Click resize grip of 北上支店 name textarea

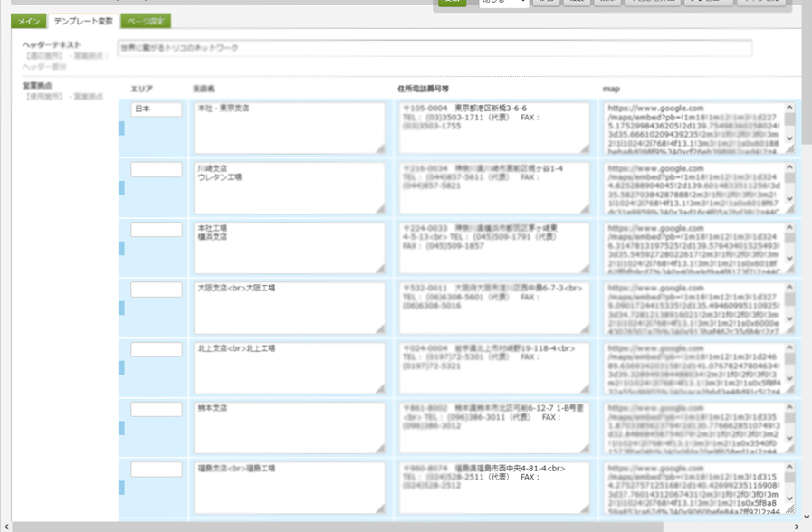point(381,389)
